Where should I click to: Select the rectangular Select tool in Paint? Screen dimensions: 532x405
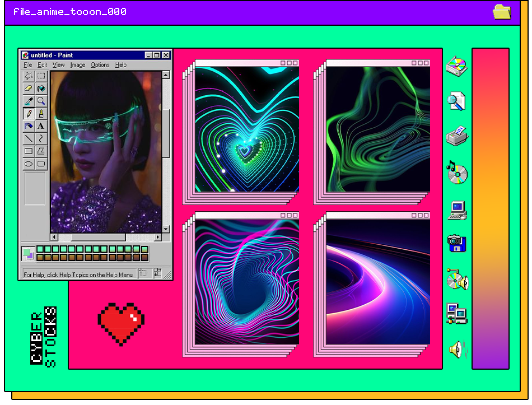pos(41,76)
